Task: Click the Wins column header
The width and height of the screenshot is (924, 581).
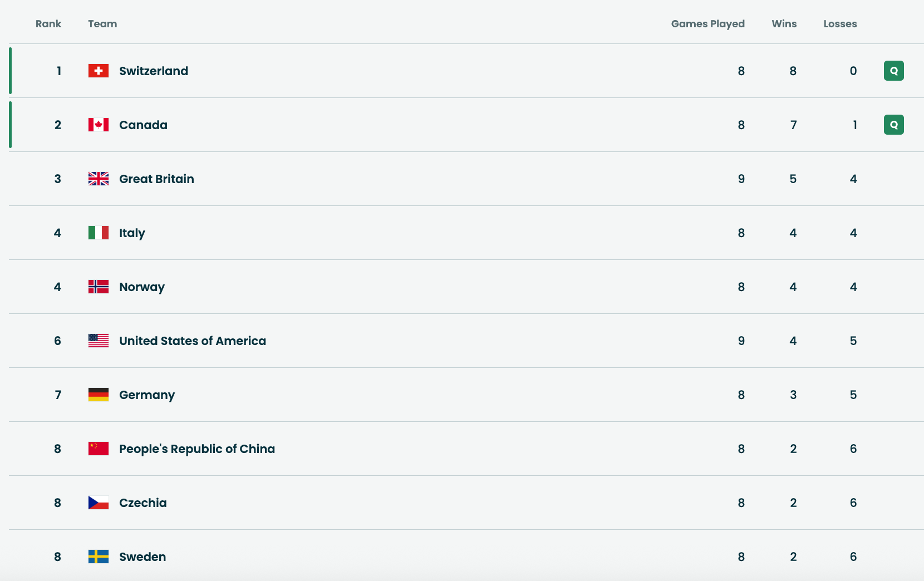Action: pyautogui.click(x=784, y=24)
